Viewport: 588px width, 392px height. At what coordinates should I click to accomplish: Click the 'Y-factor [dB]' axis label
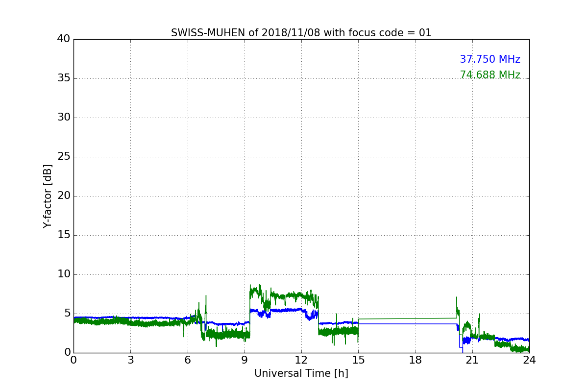tap(48, 196)
